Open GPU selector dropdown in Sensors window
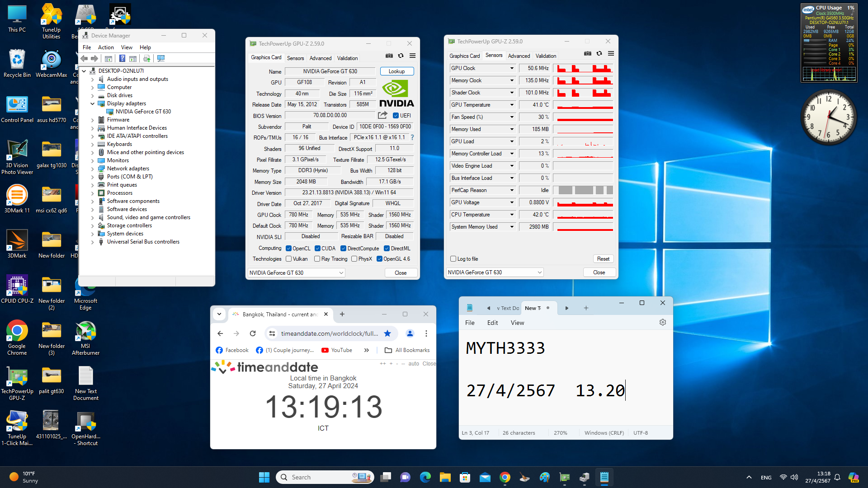This screenshot has height=488, width=868. [495, 272]
